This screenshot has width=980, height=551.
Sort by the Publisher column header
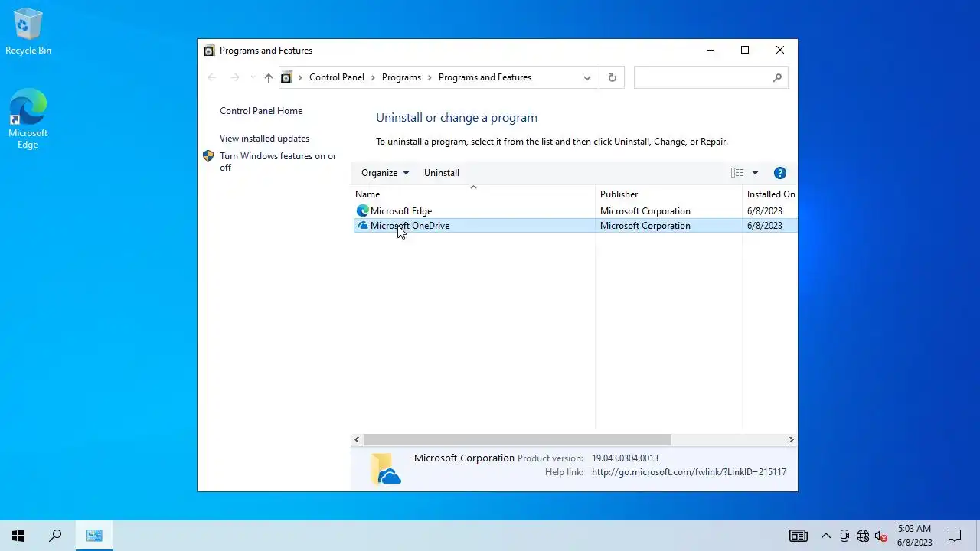click(x=668, y=194)
